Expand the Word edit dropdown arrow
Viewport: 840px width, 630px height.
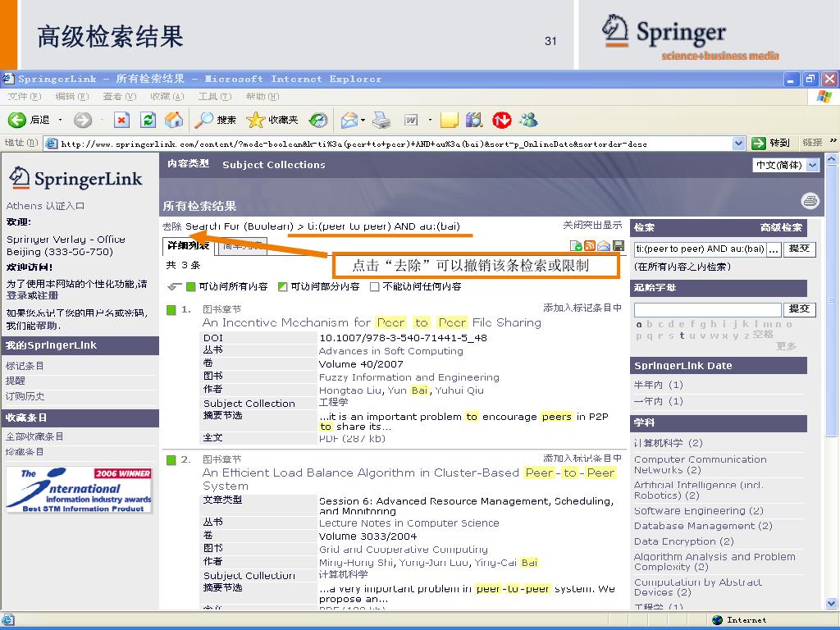click(430, 120)
